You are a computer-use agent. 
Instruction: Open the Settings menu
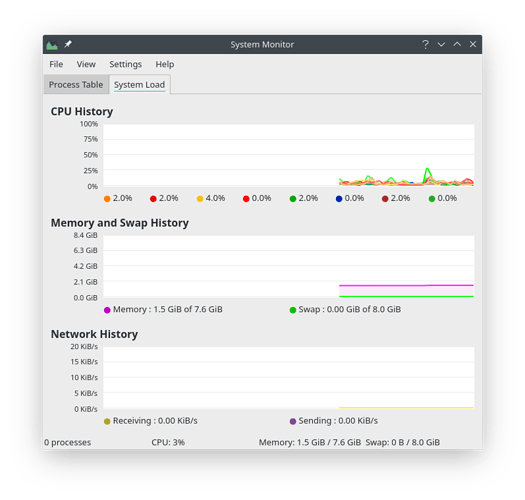[x=126, y=64]
